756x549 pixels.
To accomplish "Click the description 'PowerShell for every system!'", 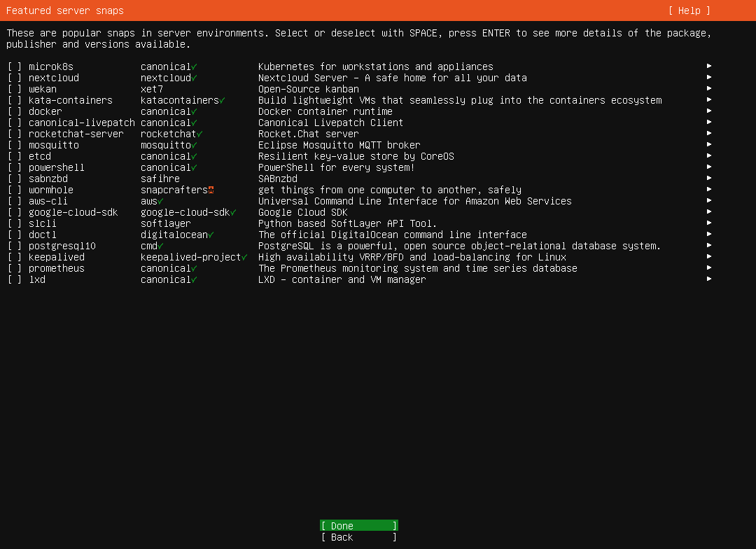I will (336, 167).
